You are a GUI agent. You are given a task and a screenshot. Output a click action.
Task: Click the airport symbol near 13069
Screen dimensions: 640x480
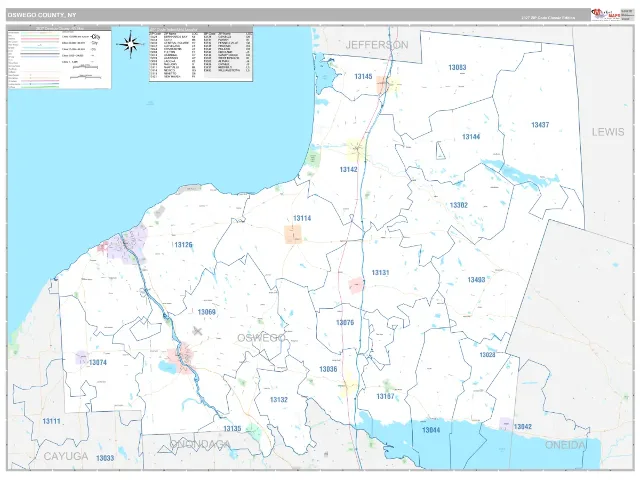click(198, 331)
